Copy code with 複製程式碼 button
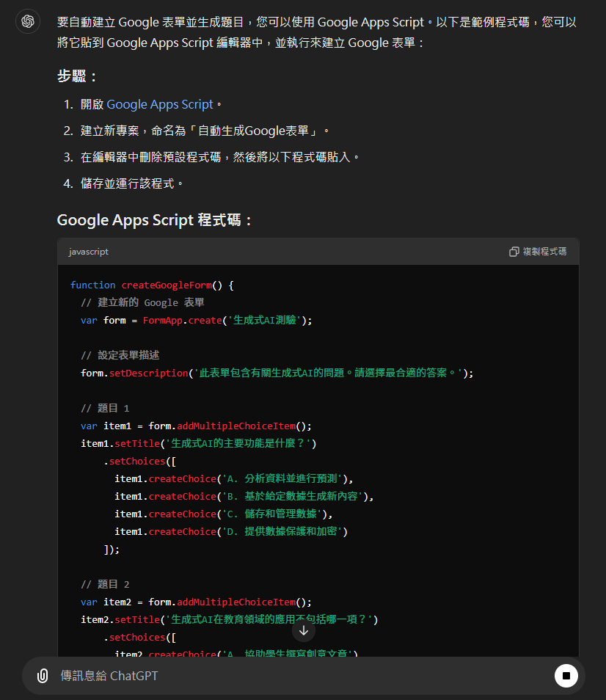 click(x=538, y=252)
